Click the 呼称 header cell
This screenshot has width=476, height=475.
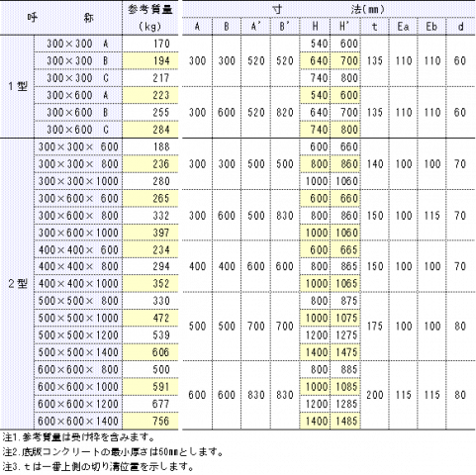[x=61, y=18]
